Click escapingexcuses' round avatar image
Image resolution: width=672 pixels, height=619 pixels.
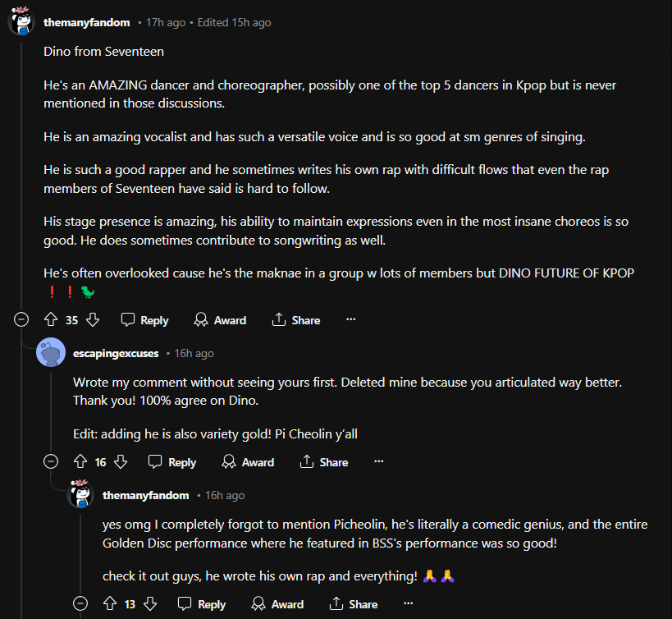click(x=51, y=353)
